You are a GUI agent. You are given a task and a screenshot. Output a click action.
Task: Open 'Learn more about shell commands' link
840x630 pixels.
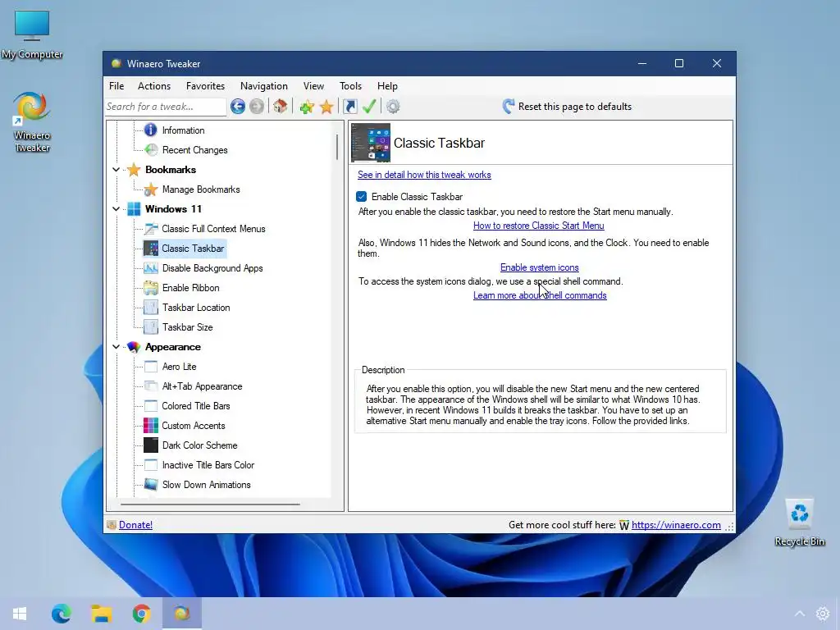coord(540,295)
